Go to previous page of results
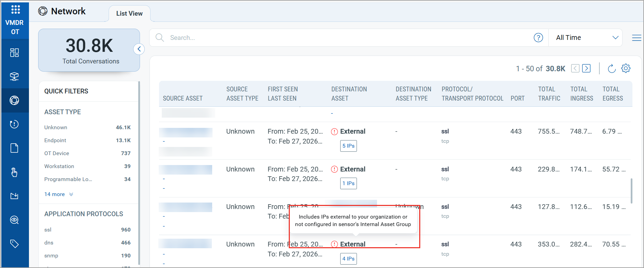This screenshot has height=268, width=644. tap(575, 68)
